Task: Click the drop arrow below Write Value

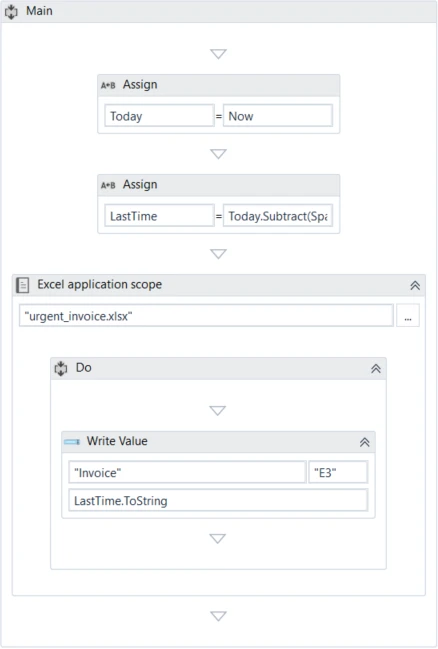Action: pos(218,538)
